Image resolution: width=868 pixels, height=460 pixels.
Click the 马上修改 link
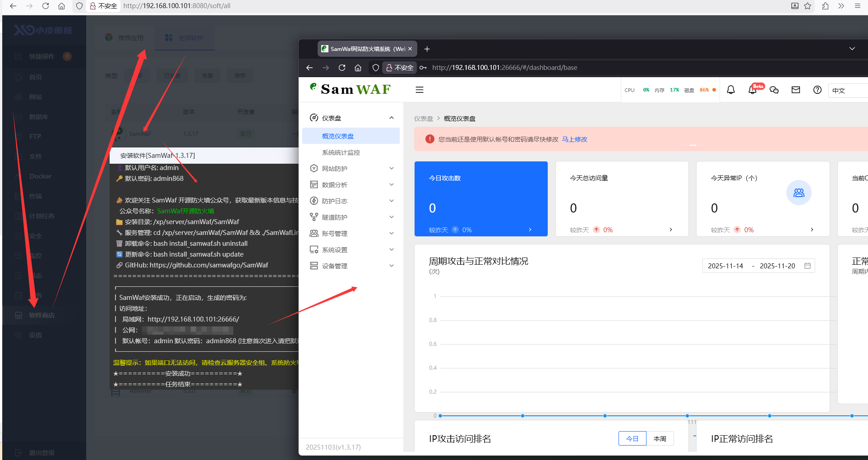(574, 139)
